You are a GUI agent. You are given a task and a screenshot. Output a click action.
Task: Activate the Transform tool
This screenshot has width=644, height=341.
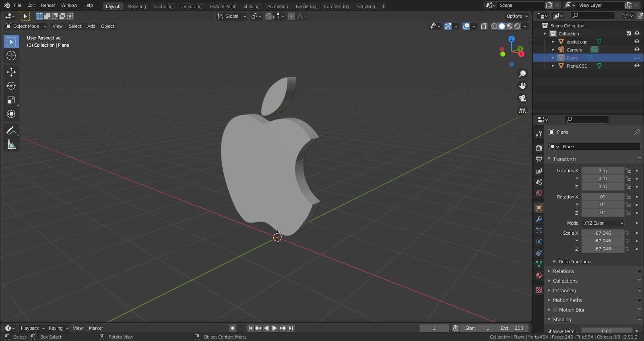[x=11, y=114]
